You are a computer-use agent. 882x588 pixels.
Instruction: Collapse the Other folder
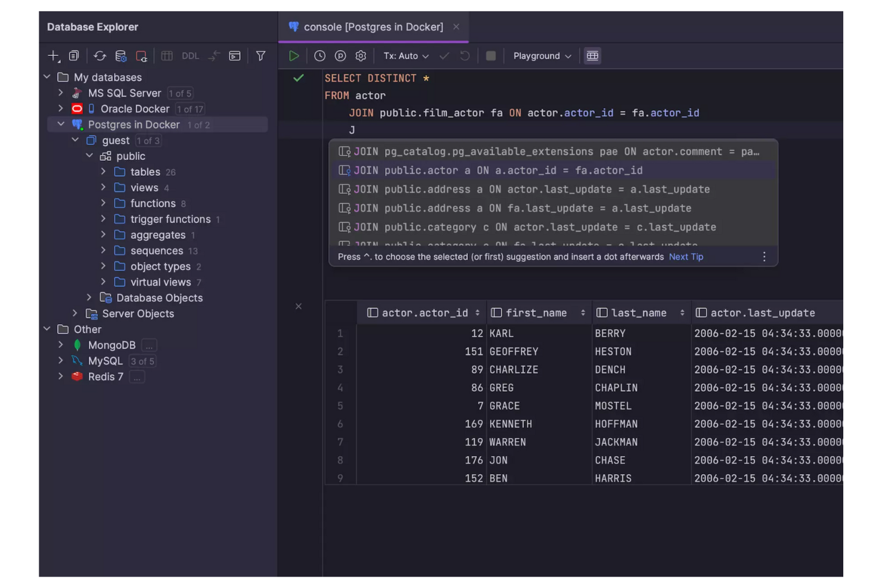tap(47, 329)
